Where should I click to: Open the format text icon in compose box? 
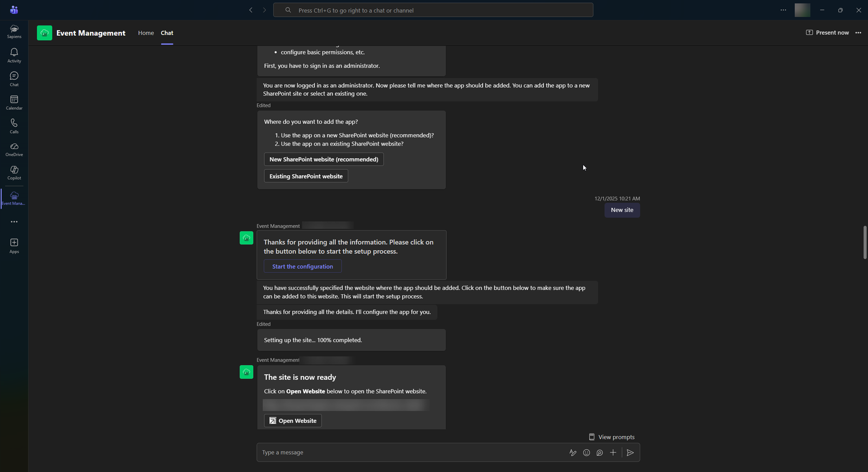pyautogui.click(x=573, y=452)
